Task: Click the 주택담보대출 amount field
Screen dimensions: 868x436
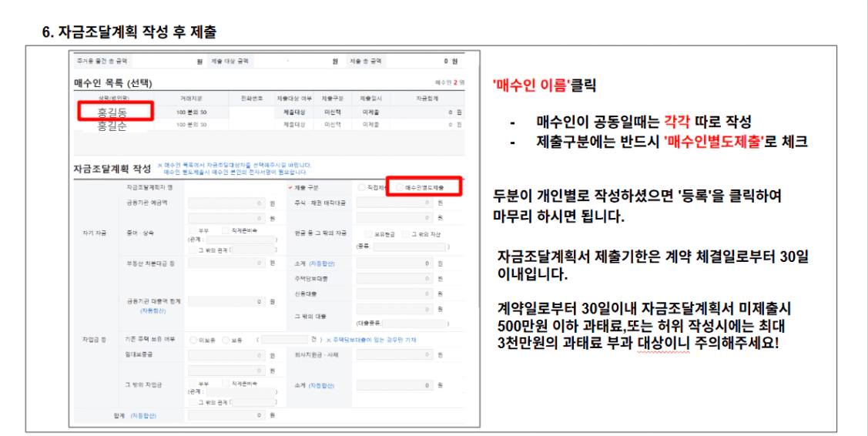Action: (394, 278)
